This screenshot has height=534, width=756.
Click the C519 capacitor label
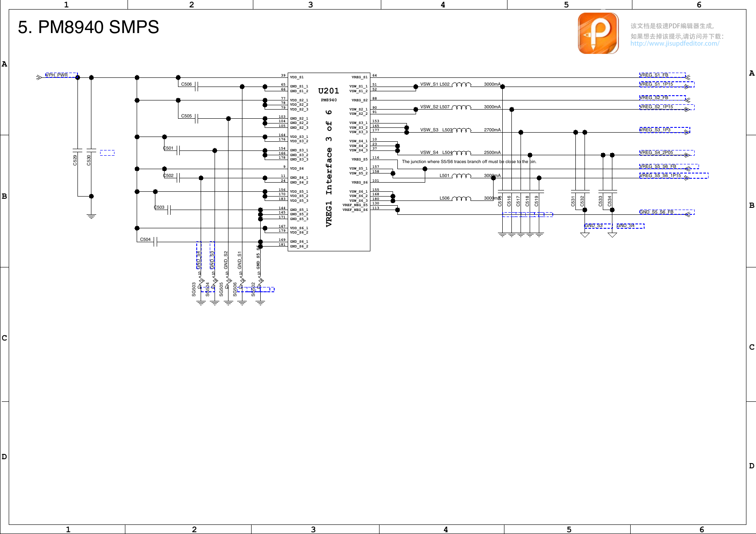pyautogui.click(x=536, y=201)
